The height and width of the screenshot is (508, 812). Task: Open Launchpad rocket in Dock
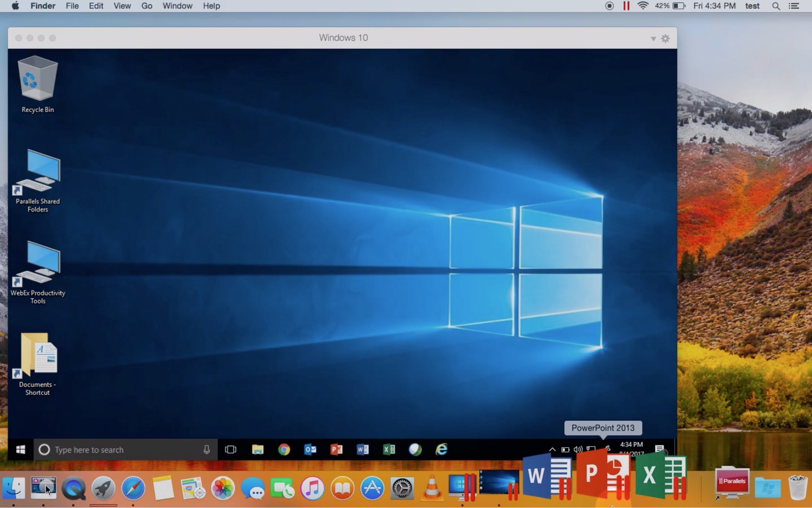(103, 488)
